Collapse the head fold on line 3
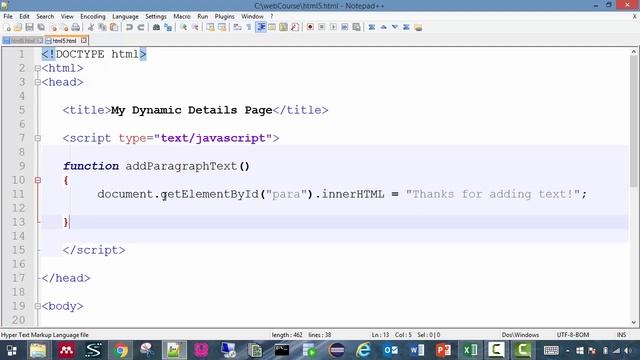The image size is (640, 360). 38,82
